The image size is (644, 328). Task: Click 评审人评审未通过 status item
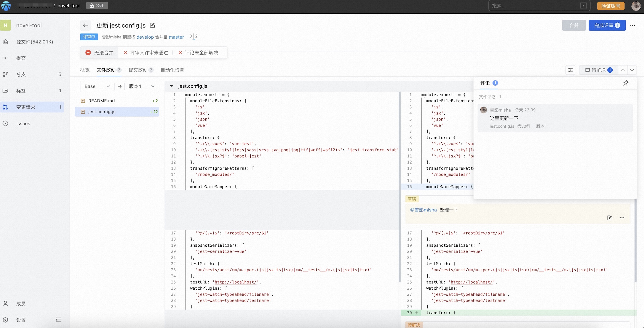click(146, 53)
